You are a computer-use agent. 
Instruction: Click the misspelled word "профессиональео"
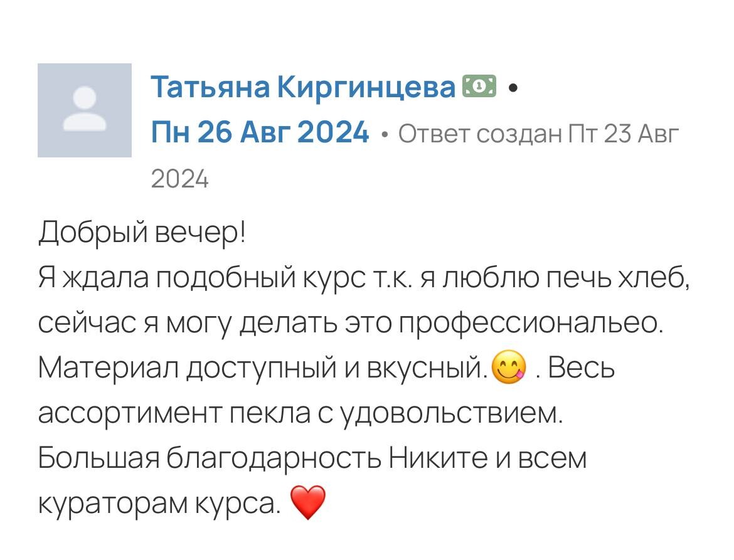(x=530, y=323)
